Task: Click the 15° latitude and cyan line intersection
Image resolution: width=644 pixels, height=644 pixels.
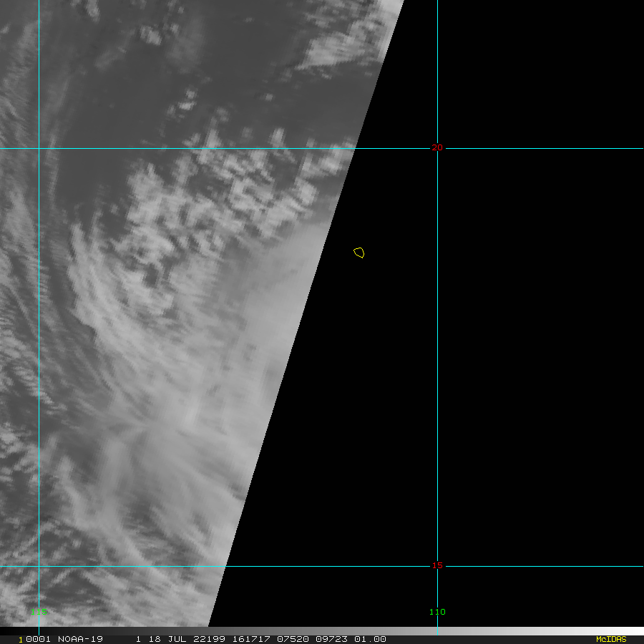Action: 39,566
